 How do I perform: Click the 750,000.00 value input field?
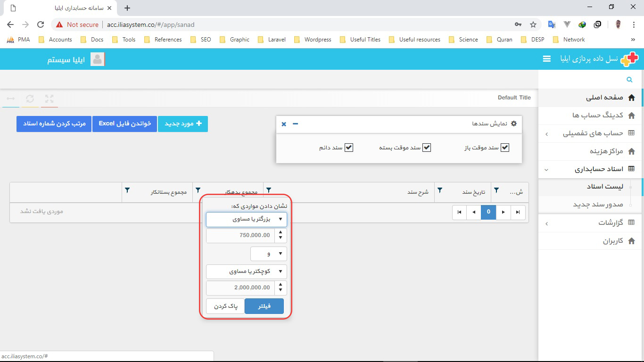(240, 235)
